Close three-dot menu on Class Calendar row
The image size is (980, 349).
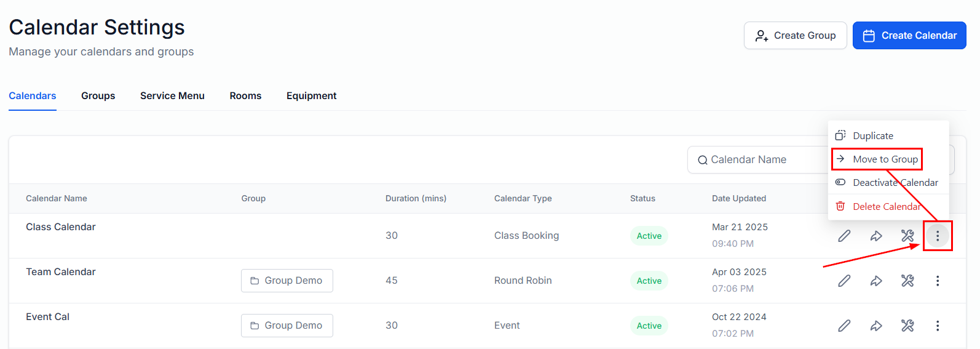937,236
